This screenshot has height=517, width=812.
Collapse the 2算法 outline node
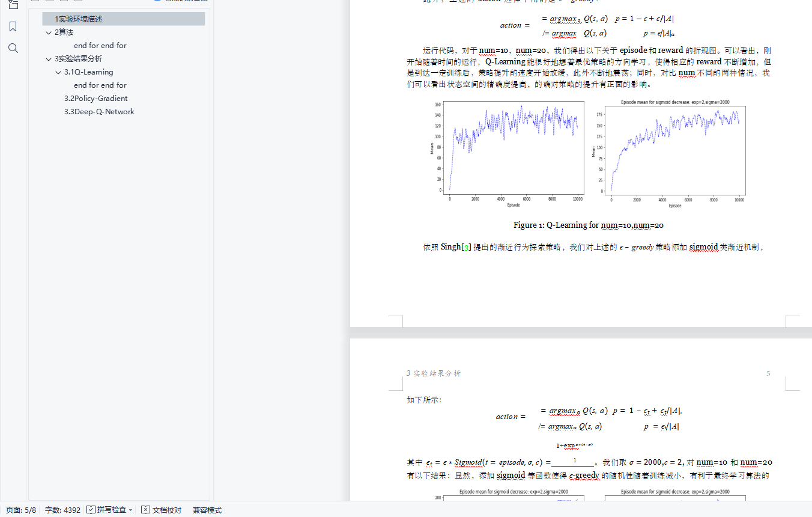[49, 32]
